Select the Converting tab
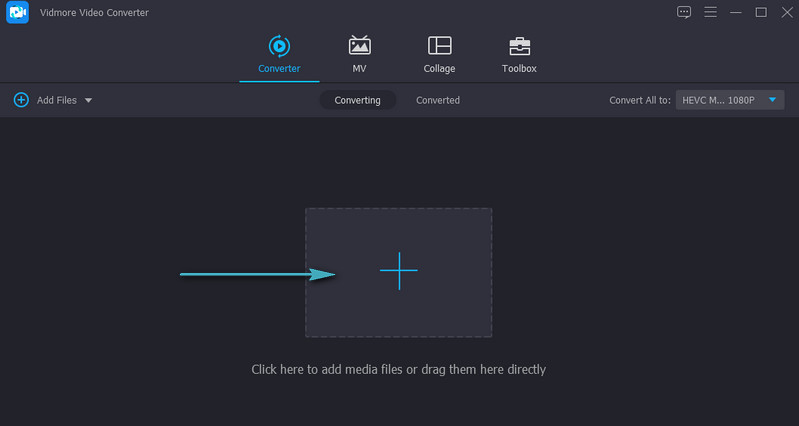The height and width of the screenshot is (426, 799). 357,100
